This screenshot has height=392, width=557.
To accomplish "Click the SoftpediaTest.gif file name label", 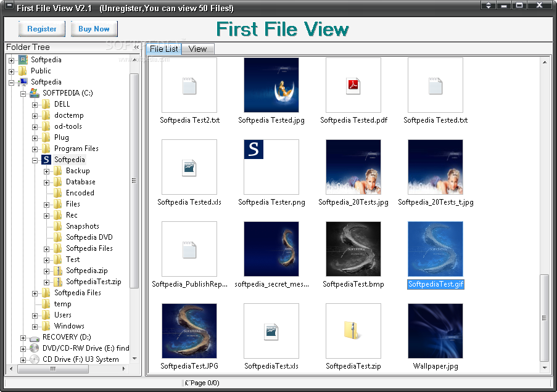I will pyautogui.click(x=435, y=284).
